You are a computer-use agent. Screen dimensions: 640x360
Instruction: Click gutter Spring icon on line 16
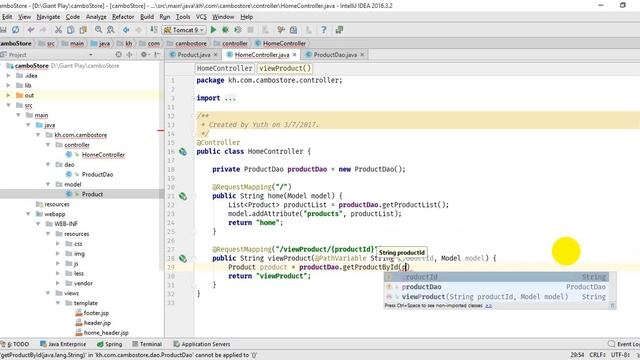[183, 152]
